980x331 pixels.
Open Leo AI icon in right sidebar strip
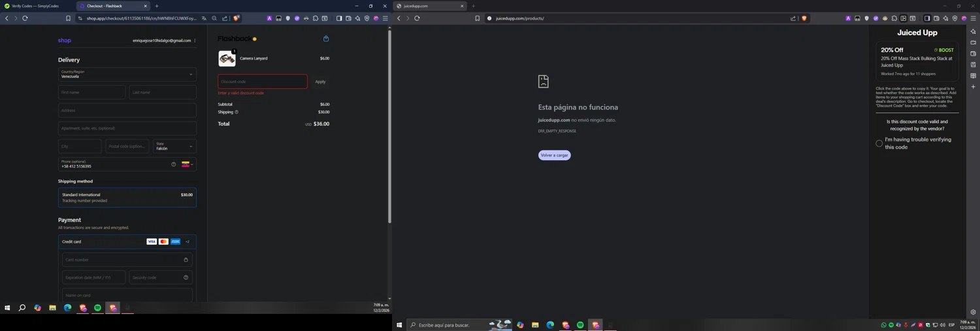(x=973, y=31)
